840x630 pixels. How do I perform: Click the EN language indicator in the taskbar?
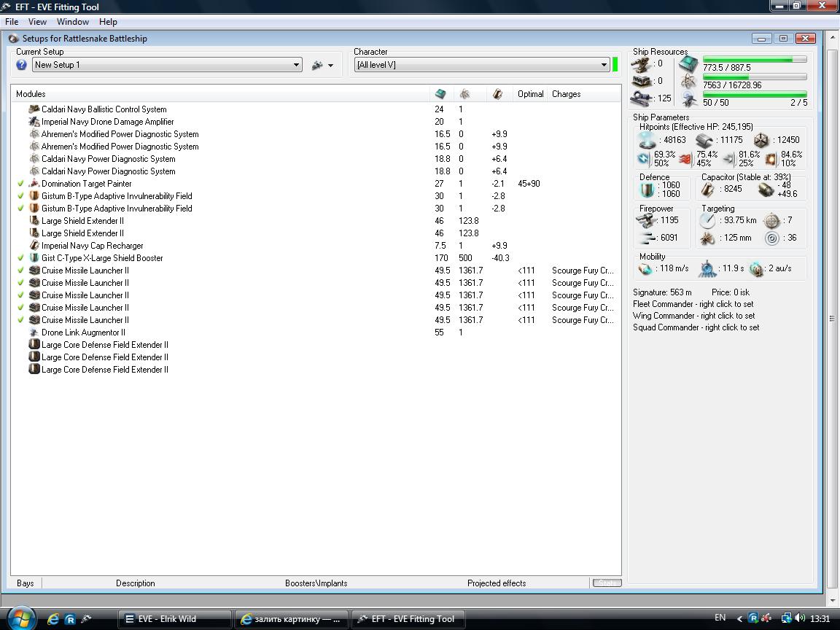pos(720,618)
